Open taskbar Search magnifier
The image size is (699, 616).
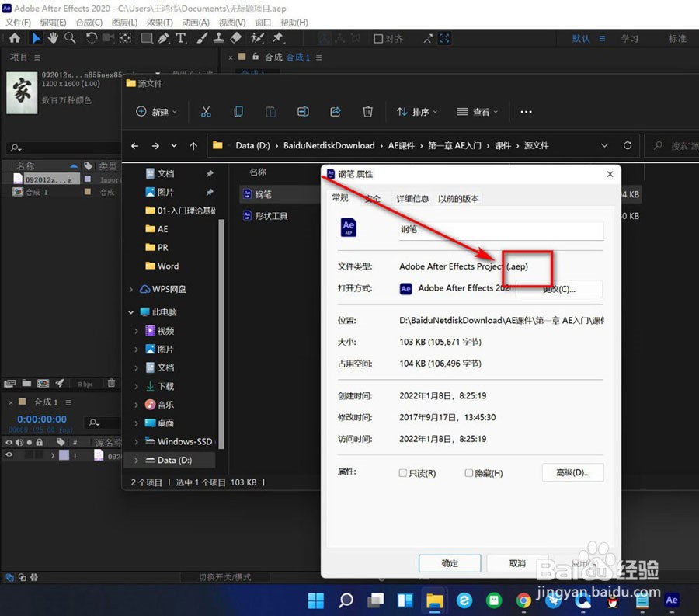[346, 600]
